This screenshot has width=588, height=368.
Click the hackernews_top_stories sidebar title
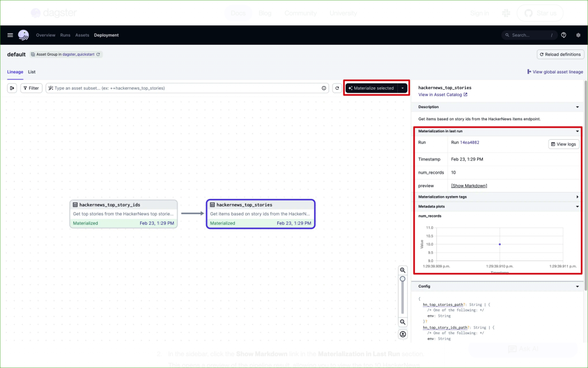(x=445, y=87)
